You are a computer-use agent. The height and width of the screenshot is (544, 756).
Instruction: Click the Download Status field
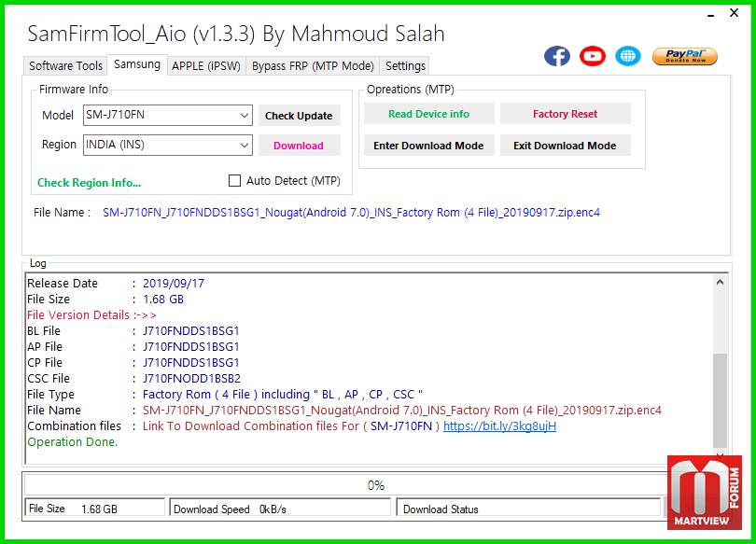(528, 509)
